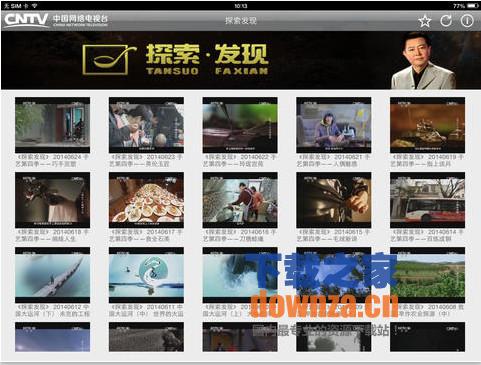
Task: Tap the Wi-Fi status icon
Action: click(x=35, y=6)
